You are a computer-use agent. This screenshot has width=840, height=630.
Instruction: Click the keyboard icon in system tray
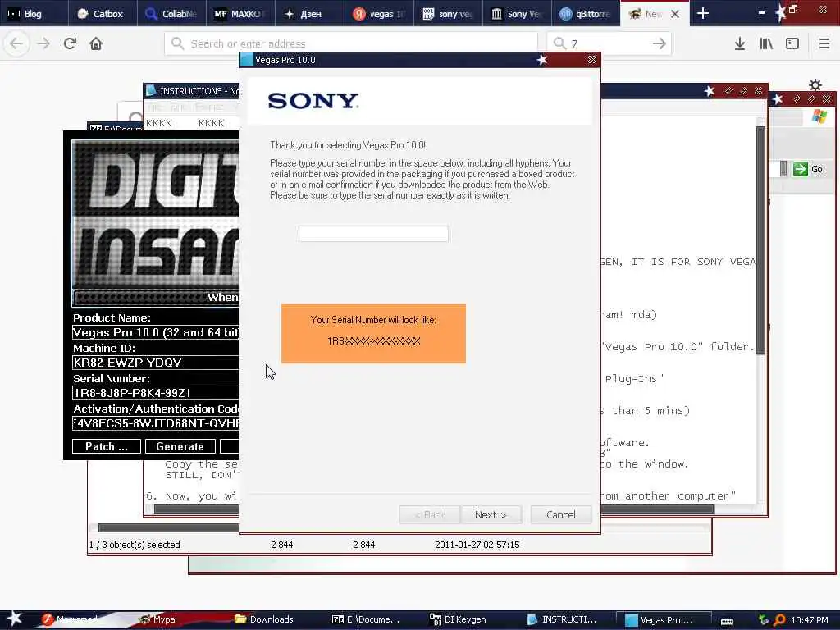[x=727, y=621]
